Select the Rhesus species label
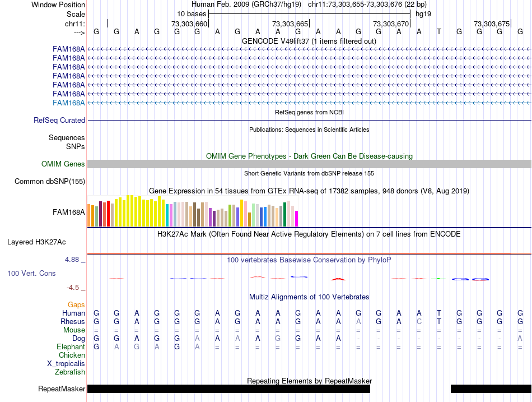This screenshot has width=532, height=402. point(73,321)
